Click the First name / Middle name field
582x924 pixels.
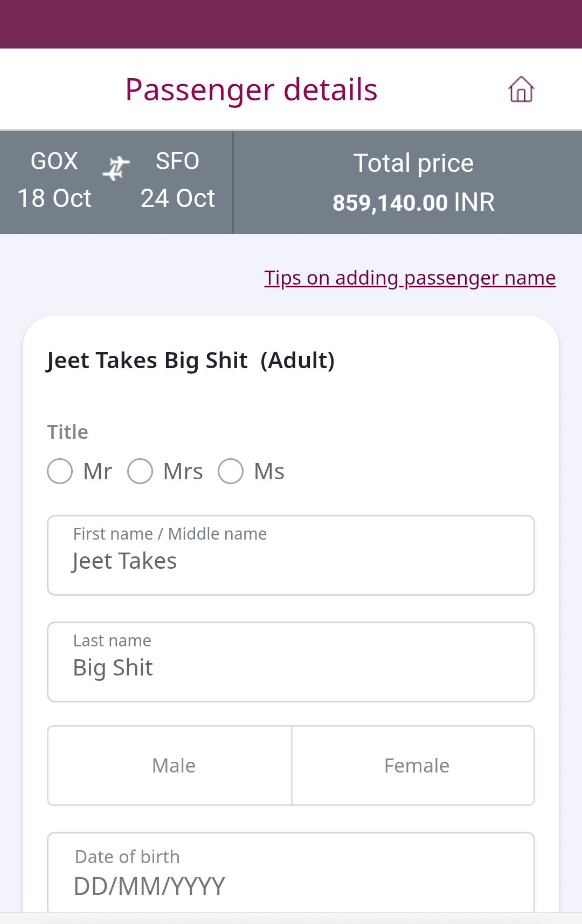point(291,556)
